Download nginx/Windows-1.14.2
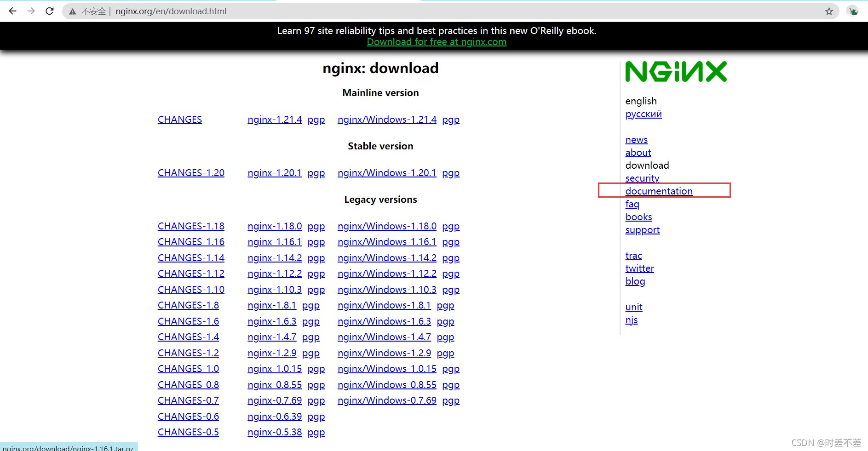868x451 pixels. pyautogui.click(x=387, y=258)
